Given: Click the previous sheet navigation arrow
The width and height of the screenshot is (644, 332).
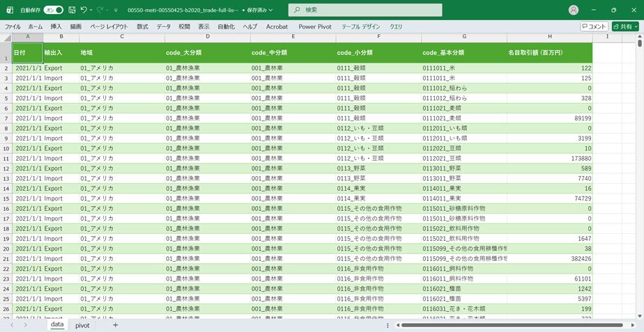Looking at the screenshot, I should tap(12, 325).
